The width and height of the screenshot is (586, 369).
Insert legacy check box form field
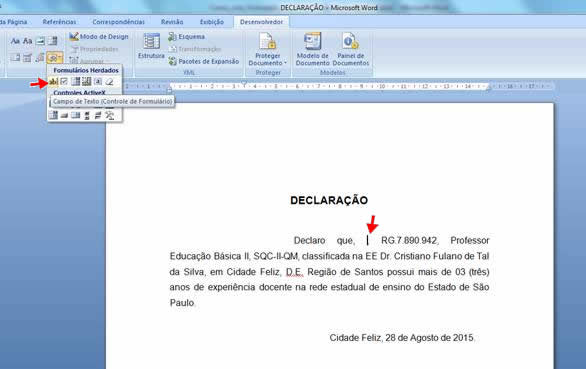coord(64,82)
